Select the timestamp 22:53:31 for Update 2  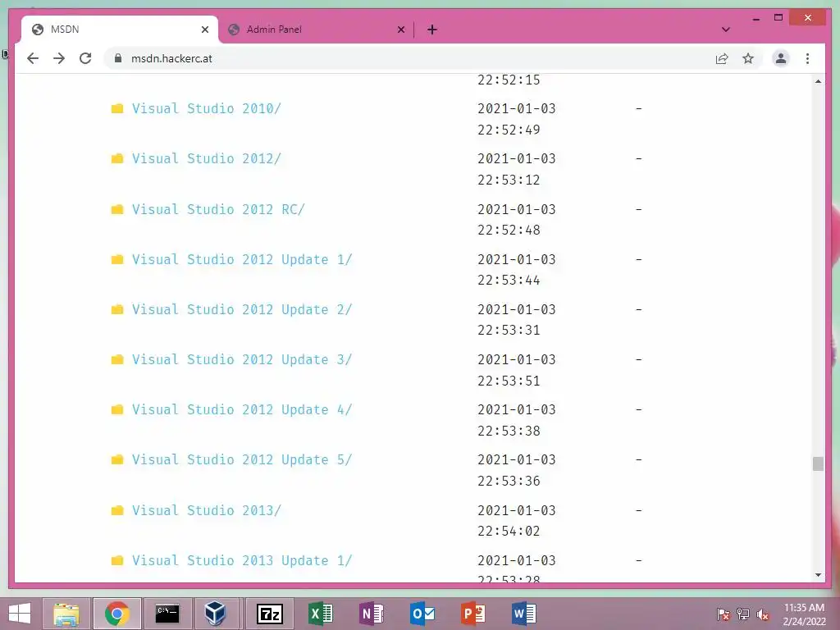(x=509, y=330)
